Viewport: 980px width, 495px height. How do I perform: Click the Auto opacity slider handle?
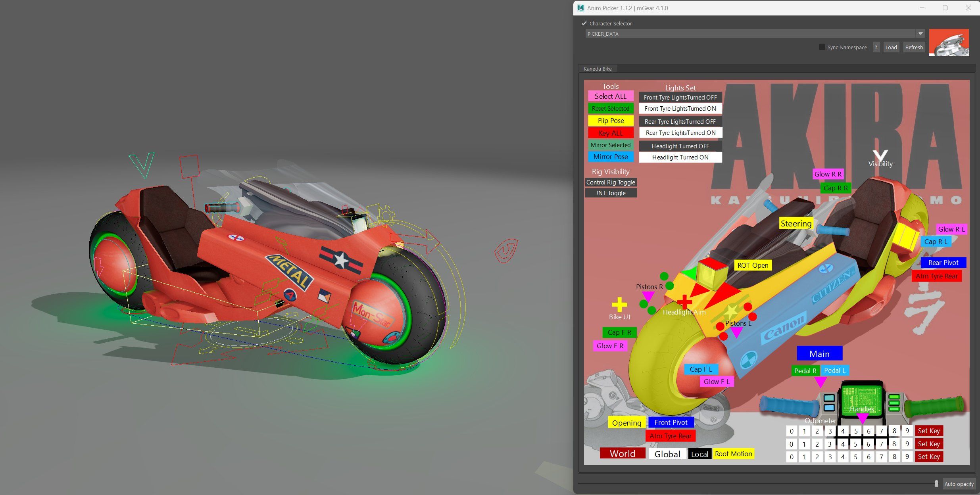936,483
